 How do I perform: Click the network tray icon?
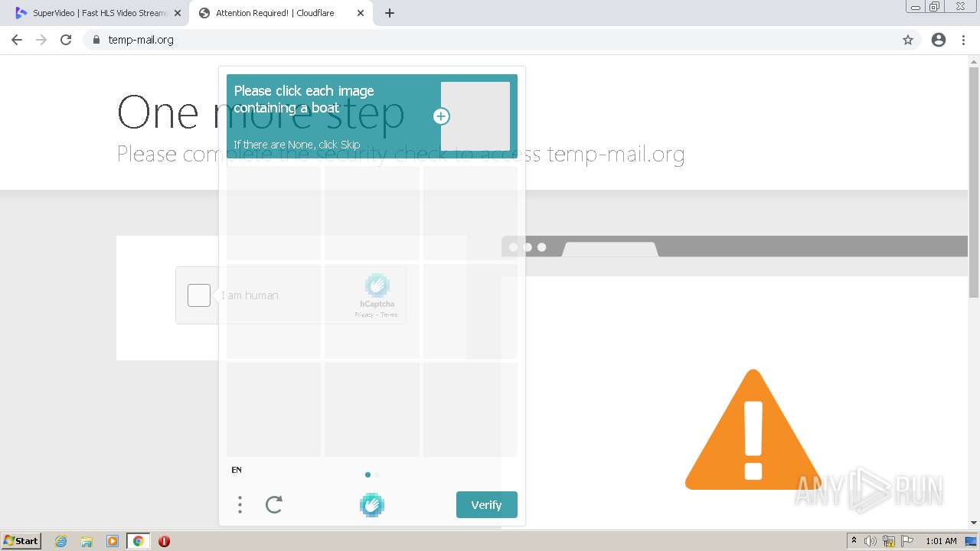889,541
